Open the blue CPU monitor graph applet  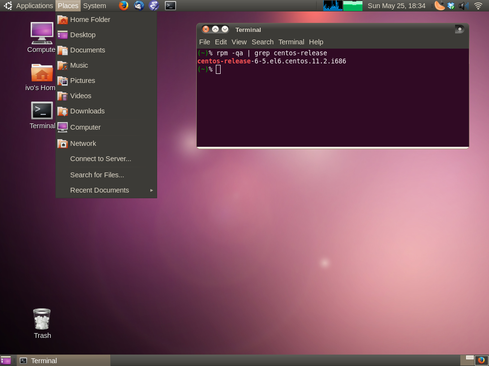(333, 6)
